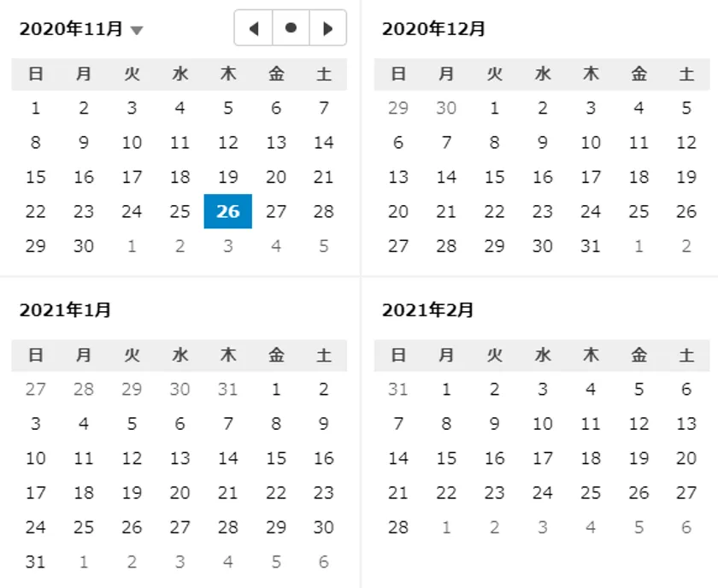Go to next month with right arrow
Viewport: 718px width, 588px height.
tap(327, 28)
